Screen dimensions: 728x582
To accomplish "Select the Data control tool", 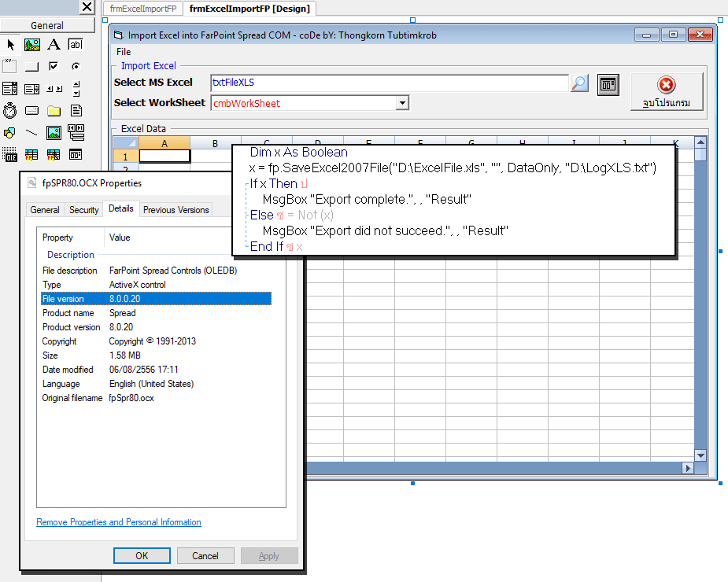I will [x=76, y=132].
